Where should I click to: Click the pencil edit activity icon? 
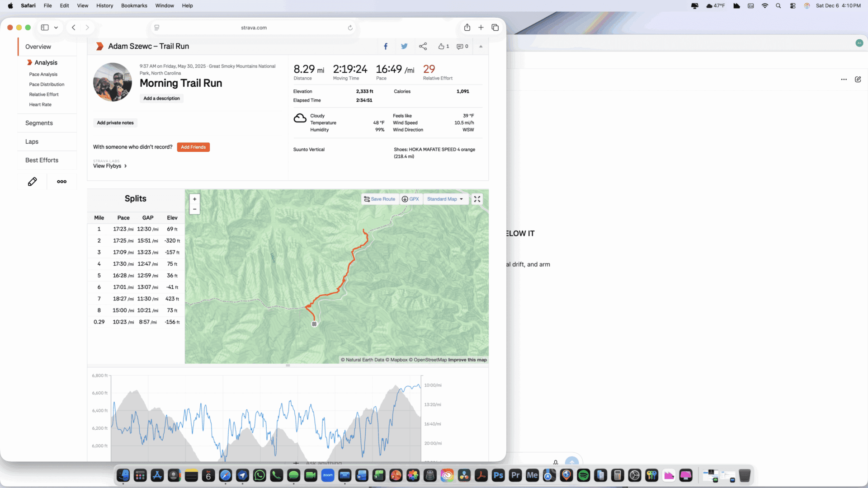coord(32,182)
